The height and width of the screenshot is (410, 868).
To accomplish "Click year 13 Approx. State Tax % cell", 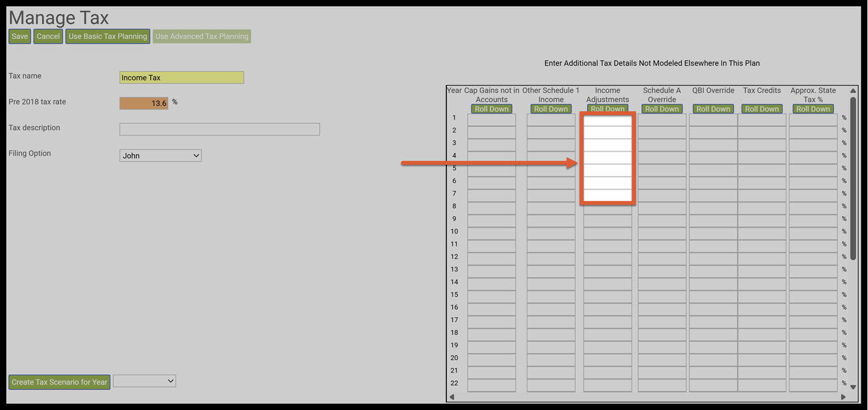I will click(x=813, y=272).
